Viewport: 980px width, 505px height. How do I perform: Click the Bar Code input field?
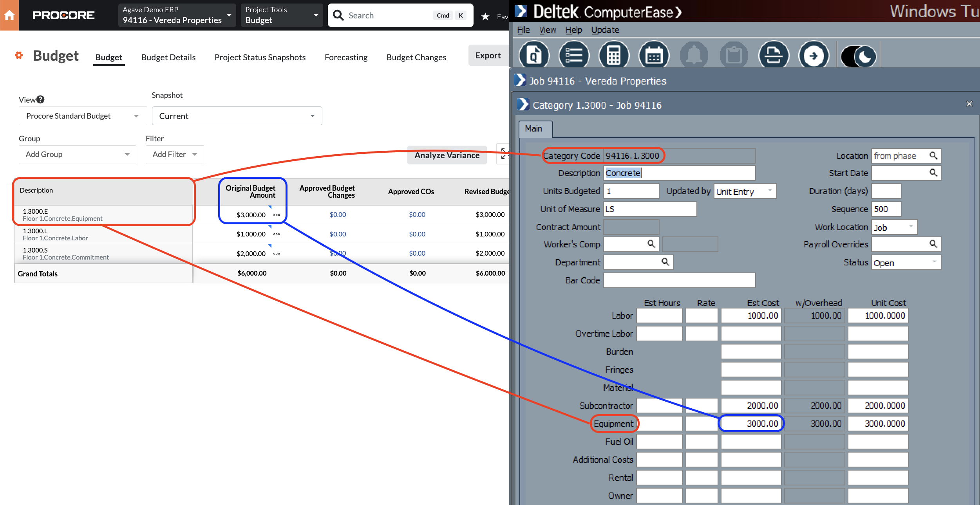tap(680, 280)
